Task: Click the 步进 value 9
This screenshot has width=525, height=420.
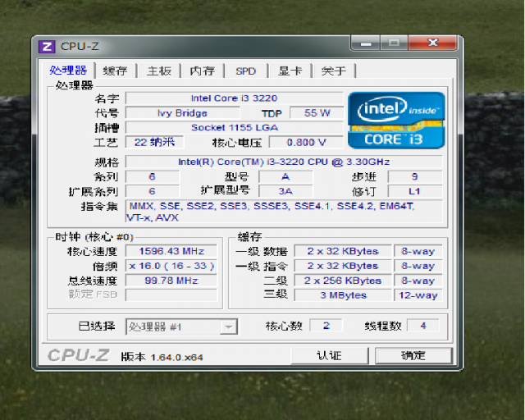Action: pyautogui.click(x=415, y=176)
